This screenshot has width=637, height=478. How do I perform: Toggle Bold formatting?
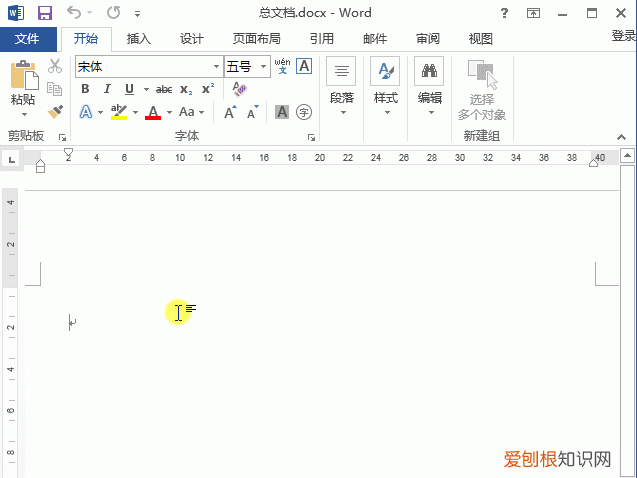click(85, 89)
